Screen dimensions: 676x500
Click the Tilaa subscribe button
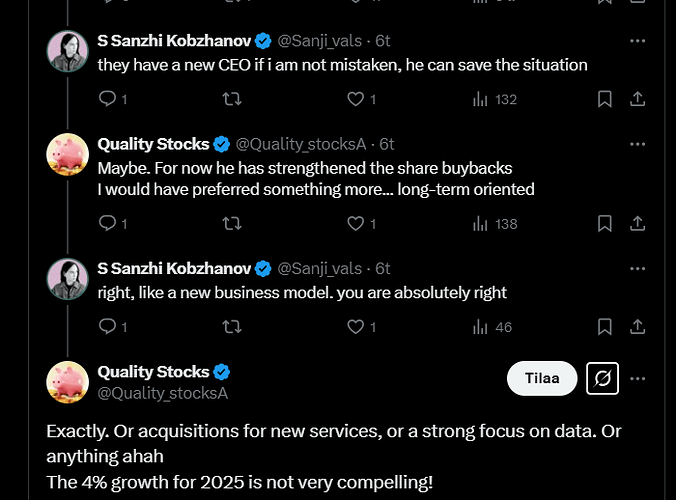(x=542, y=378)
